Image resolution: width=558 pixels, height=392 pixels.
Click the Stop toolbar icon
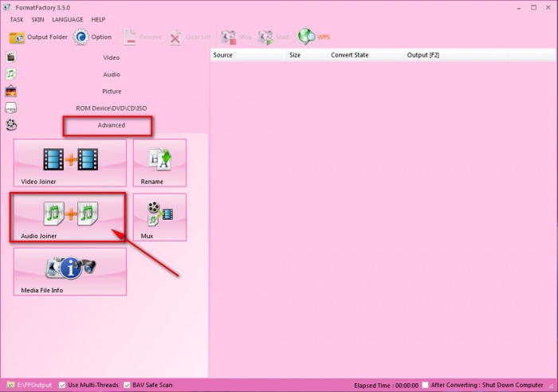click(229, 37)
